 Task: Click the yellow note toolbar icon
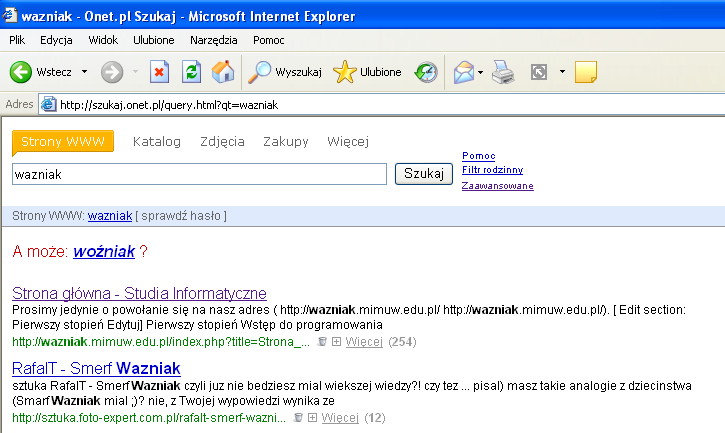[x=586, y=72]
